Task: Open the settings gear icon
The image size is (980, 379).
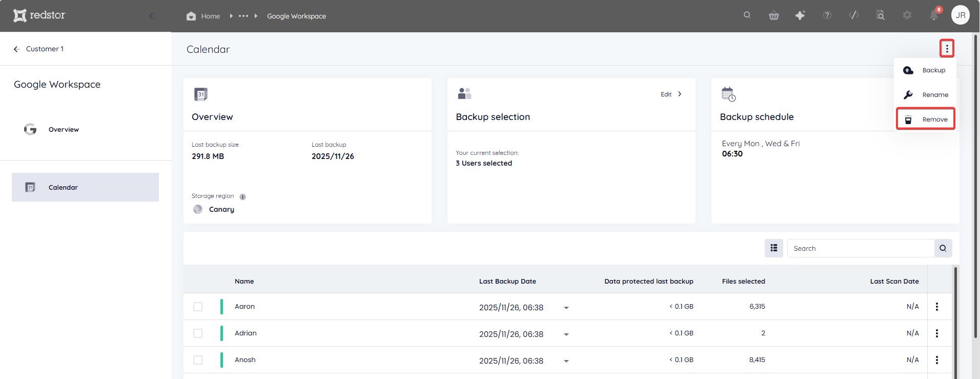Action: coord(907,15)
